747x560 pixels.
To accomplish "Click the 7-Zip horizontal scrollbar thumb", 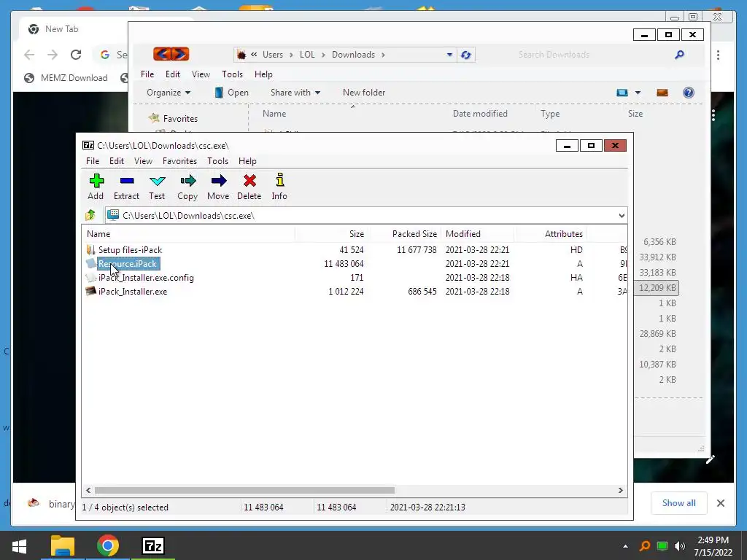I will click(x=244, y=490).
